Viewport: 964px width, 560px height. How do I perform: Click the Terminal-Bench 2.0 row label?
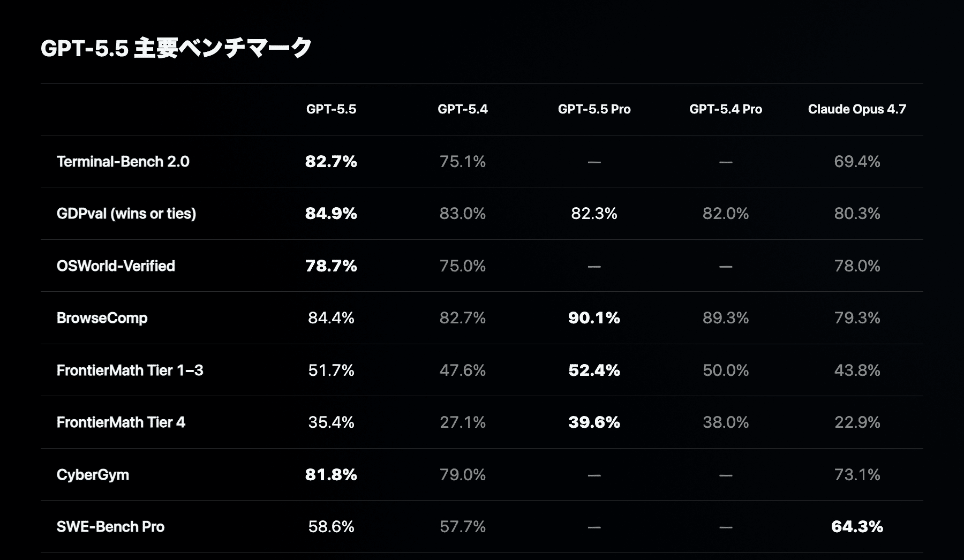[x=123, y=162]
